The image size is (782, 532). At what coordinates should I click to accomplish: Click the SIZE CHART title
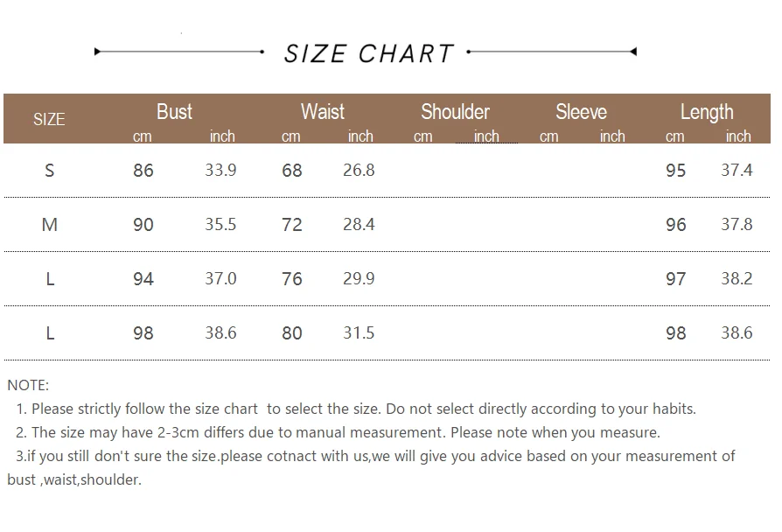(368, 53)
